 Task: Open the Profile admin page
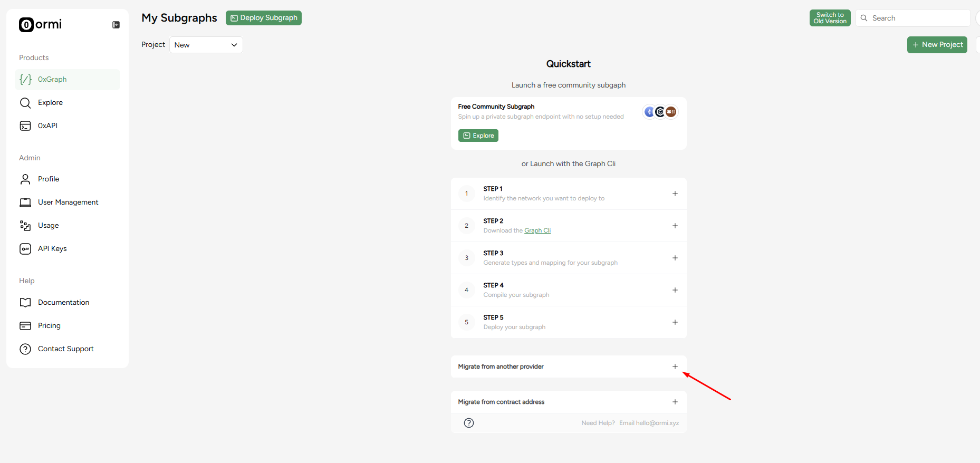point(68,179)
